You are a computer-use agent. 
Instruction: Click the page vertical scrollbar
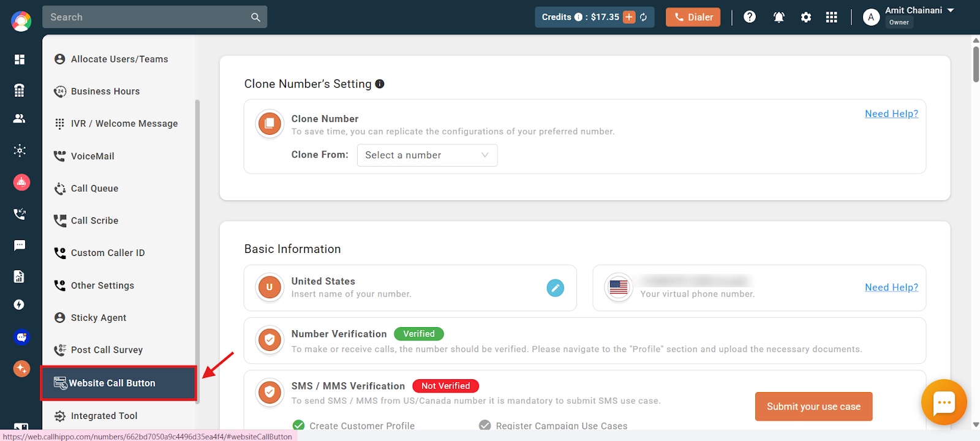[976, 64]
